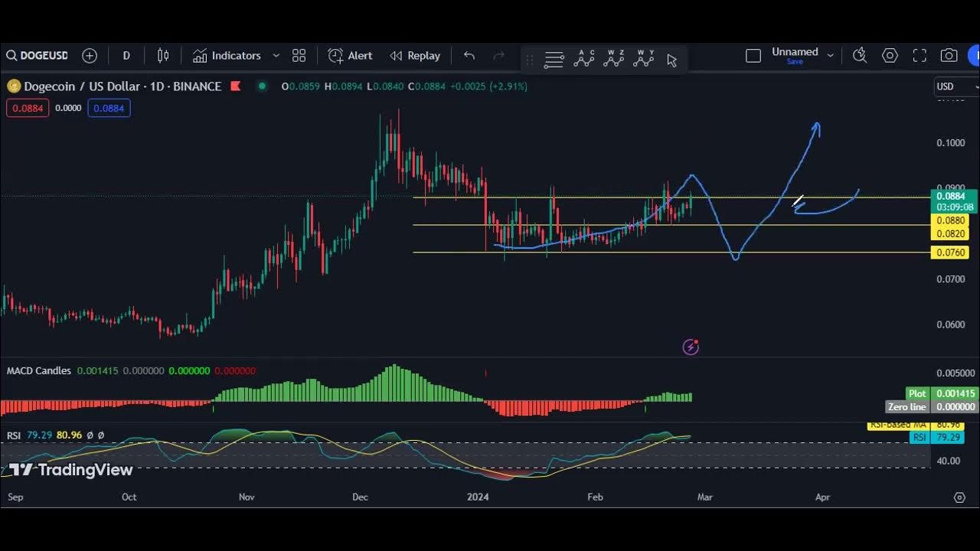The image size is (980, 551).
Task: Undo the last chart action
Action: (x=469, y=56)
